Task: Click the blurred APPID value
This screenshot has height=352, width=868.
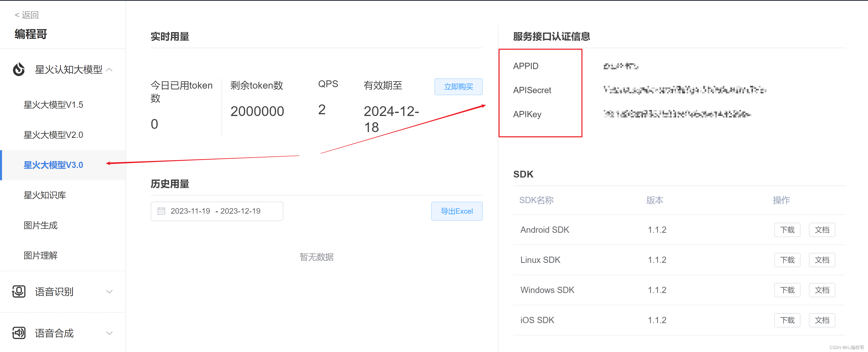Action: pyautogui.click(x=621, y=66)
